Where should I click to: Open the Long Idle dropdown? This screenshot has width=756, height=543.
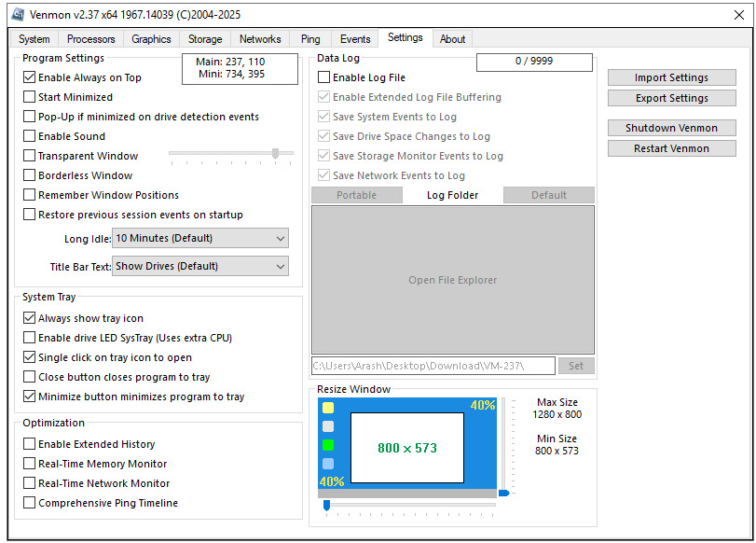click(200, 239)
